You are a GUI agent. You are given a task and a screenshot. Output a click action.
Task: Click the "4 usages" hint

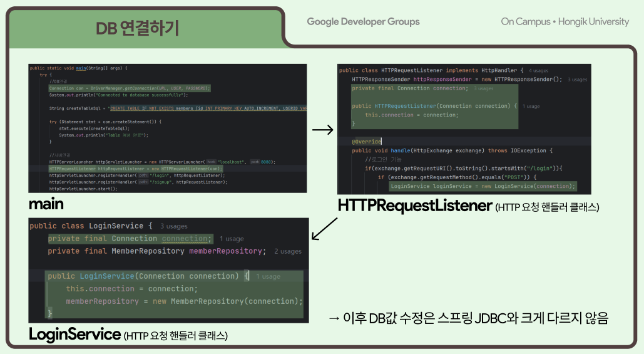(x=538, y=71)
